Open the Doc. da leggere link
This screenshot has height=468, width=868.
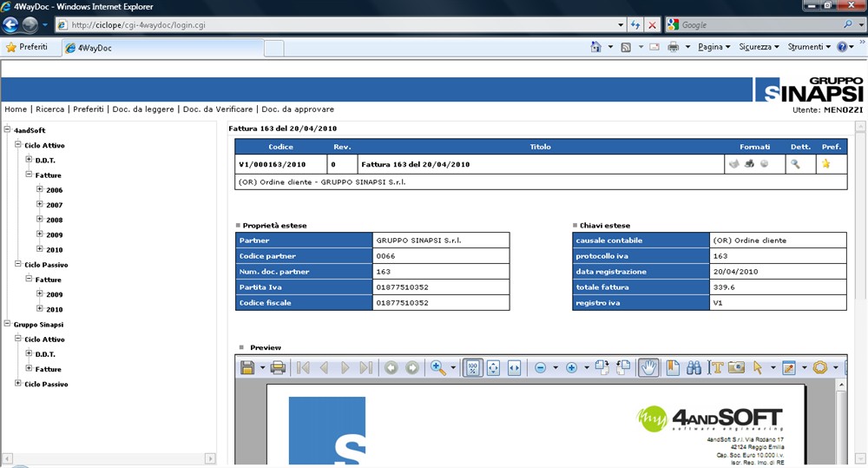(143, 109)
